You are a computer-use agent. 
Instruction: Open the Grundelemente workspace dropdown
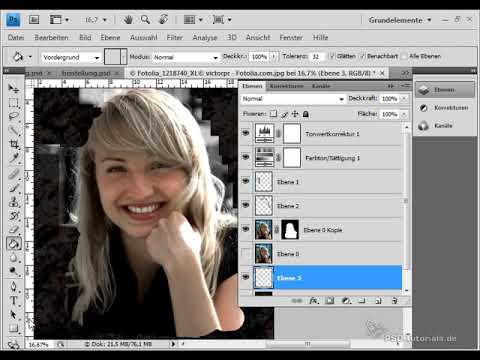[x=400, y=20]
